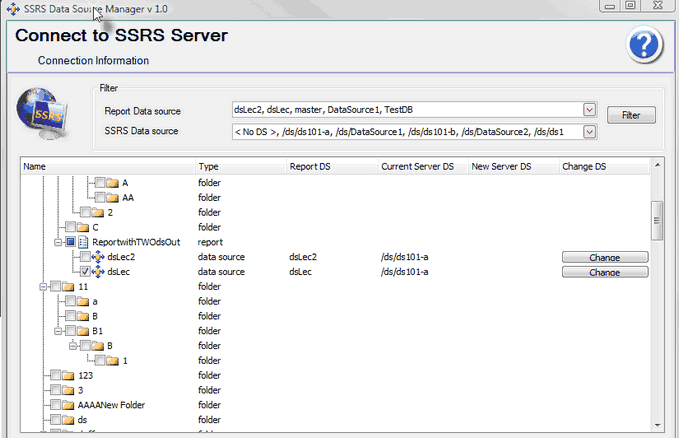Check the box for folder C
Image resolution: width=679 pixels, height=438 pixels.
pos(70,227)
